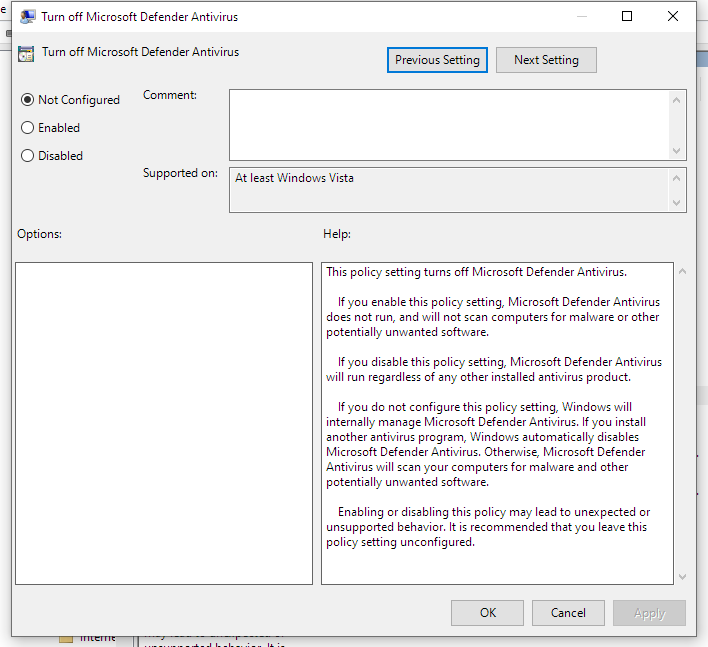
Task: Select the Enabled radio button
Action: [x=50, y=128]
